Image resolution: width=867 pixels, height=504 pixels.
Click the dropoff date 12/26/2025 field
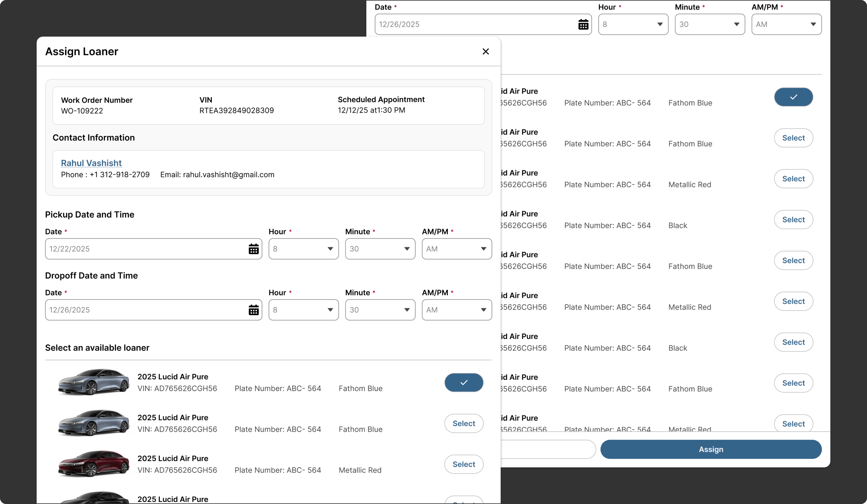click(144, 310)
